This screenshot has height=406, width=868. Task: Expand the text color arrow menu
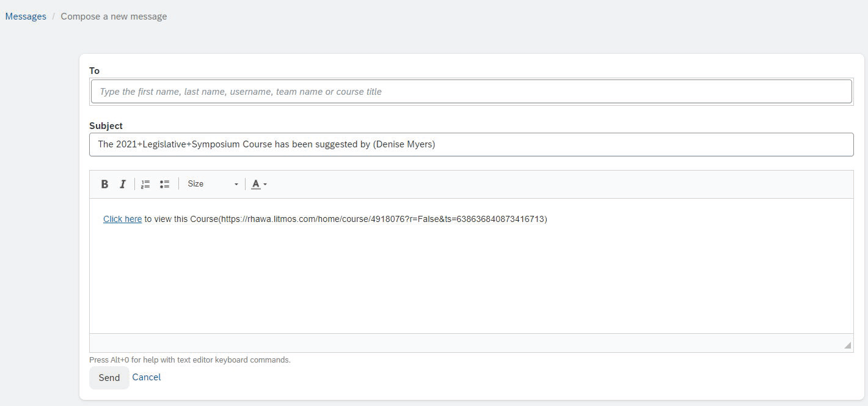coord(265,185)
